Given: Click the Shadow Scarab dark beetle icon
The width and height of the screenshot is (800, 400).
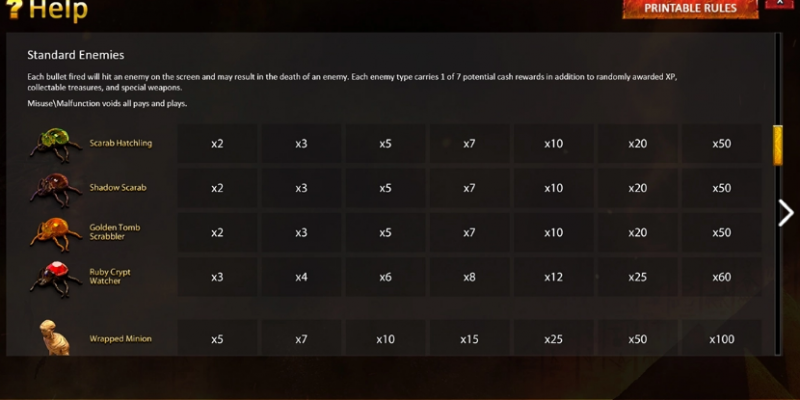Looking at the screenshot, I should tap(56, 189).
